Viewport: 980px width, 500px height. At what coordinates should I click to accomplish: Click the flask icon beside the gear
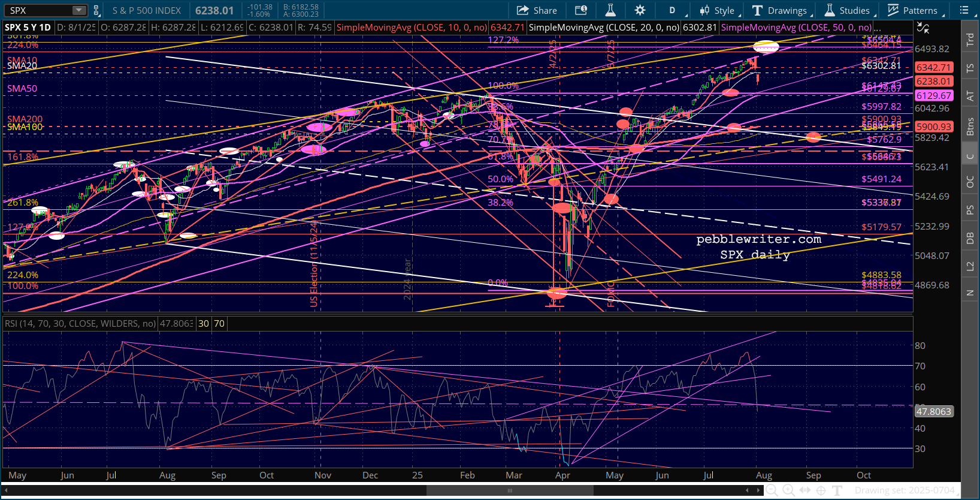610,10
